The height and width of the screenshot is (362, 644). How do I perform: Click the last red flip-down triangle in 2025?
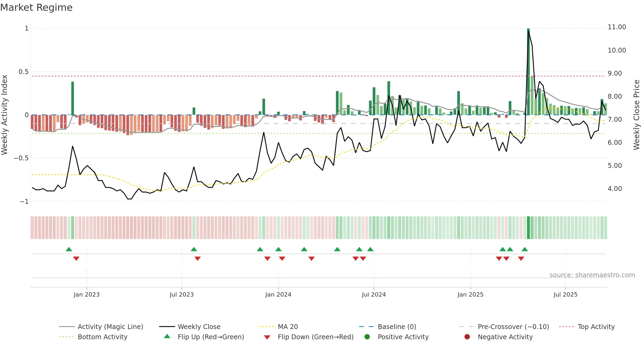coord(521,258)
